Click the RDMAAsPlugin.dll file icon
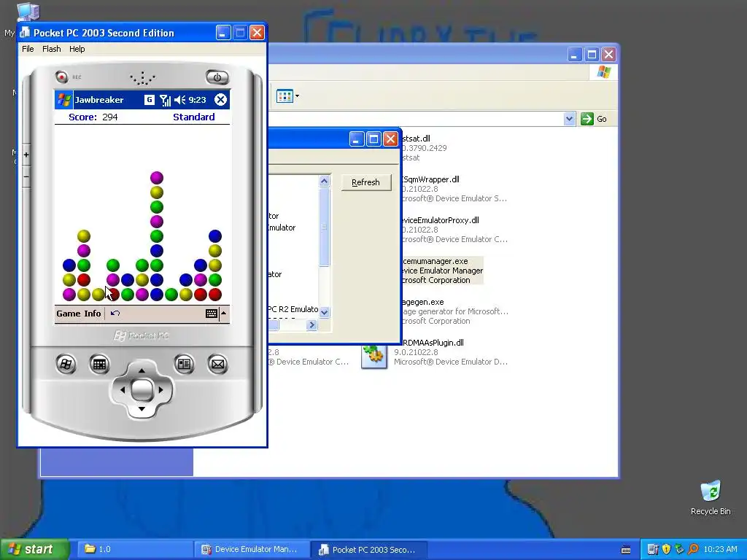The image size is (747, 560). point(374,356)
